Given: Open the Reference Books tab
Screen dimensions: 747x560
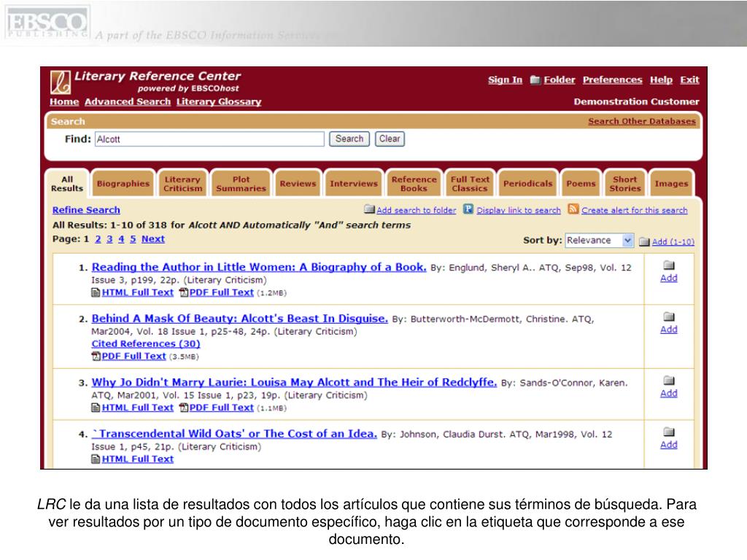Looking at the screenshot, I should (x=414, y=184).
